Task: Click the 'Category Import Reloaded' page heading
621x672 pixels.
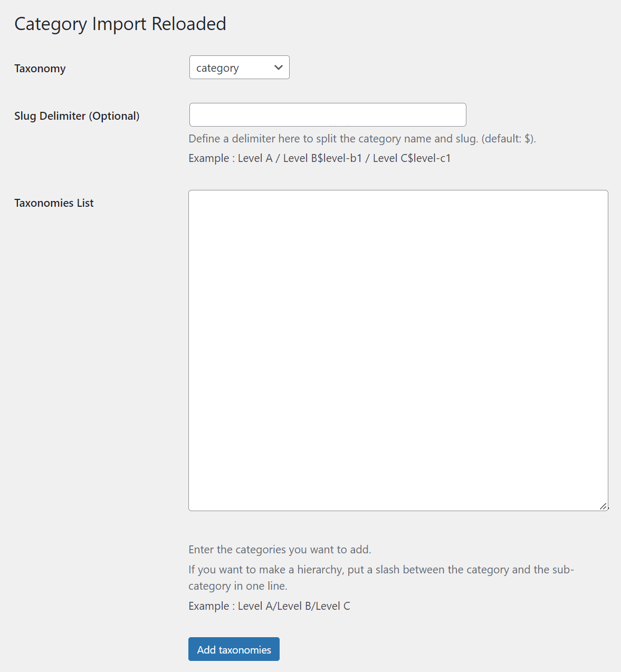Action: click(120, 24)
